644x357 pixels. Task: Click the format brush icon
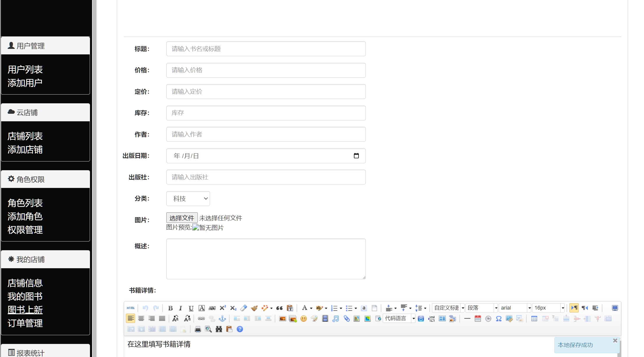click(x=254, y=308)
